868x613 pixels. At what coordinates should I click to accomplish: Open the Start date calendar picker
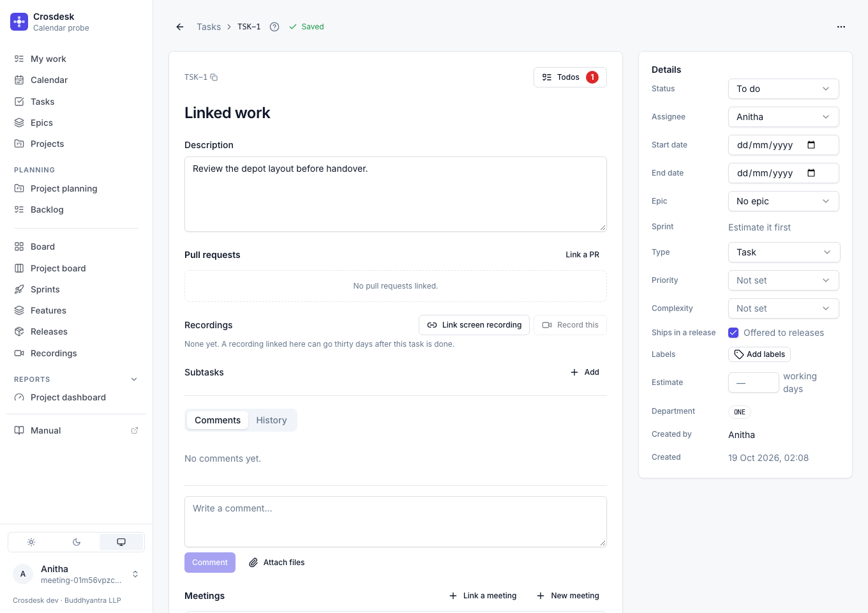811,145
